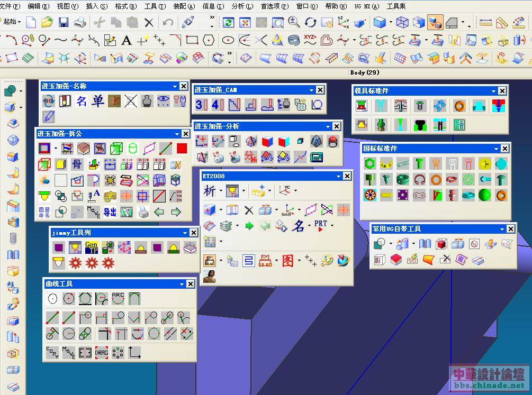Viewport: 532px width, 395px height.
Task: Click the Rectangle curve tool icon
Action: (192, 40)
